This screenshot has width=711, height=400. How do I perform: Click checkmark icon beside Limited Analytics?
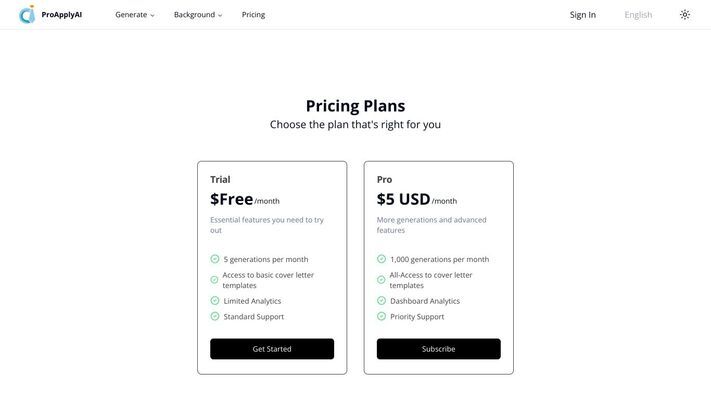pos(215,301)
